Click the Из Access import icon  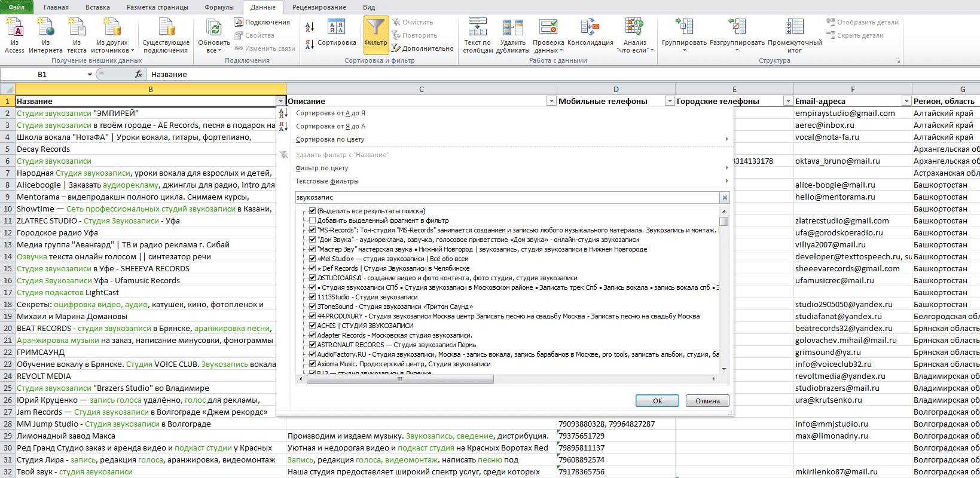tap(14, 27)
